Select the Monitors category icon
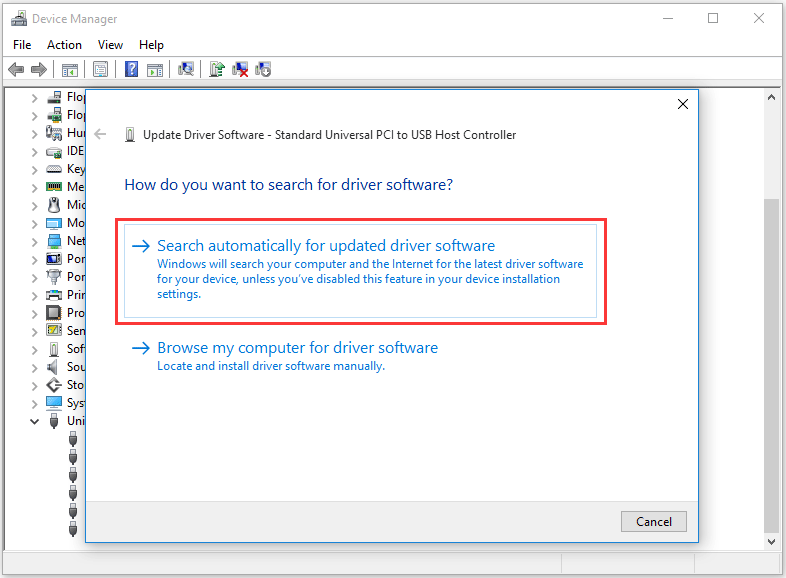Viewport: 786px width, 578px height. (x=54, y=223)
